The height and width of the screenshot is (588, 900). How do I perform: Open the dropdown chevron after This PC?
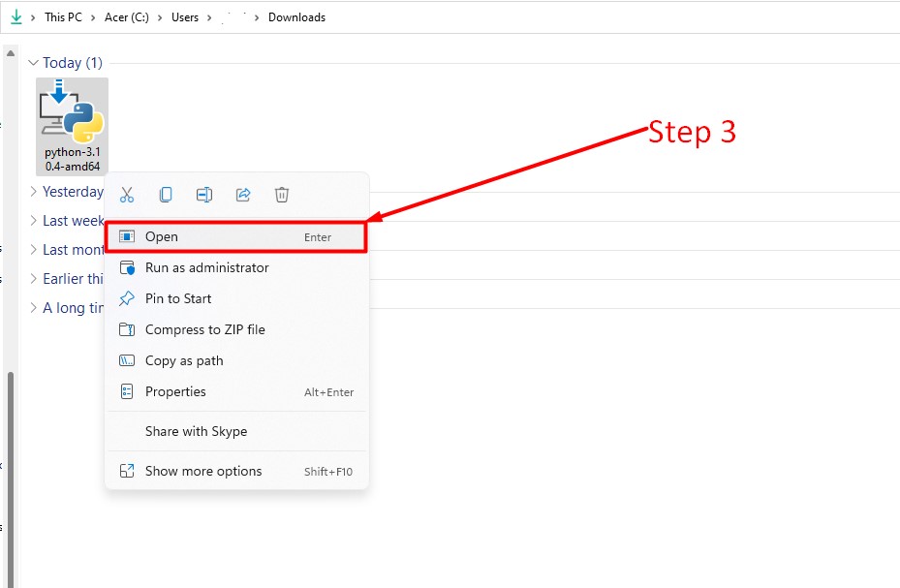93,17
